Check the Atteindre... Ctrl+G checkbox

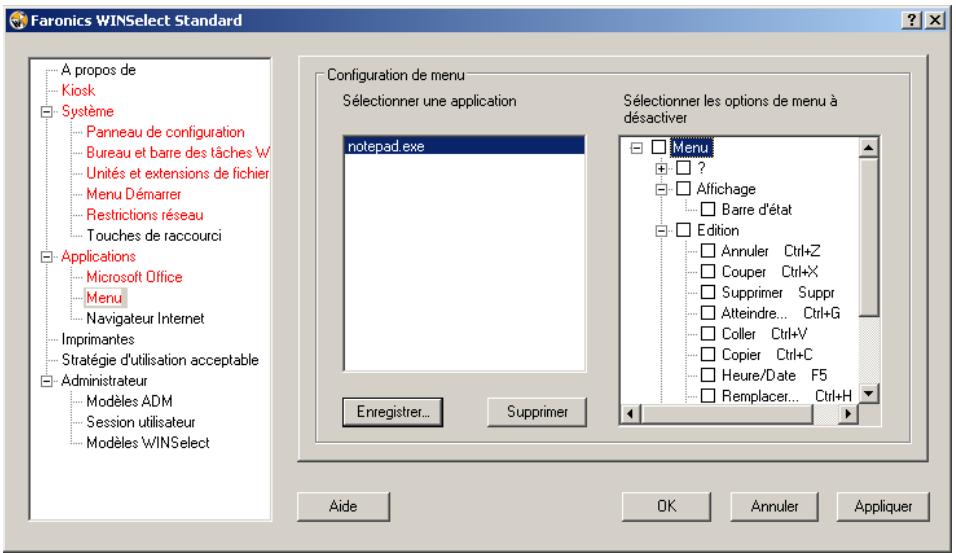click(x=708, y=313)
